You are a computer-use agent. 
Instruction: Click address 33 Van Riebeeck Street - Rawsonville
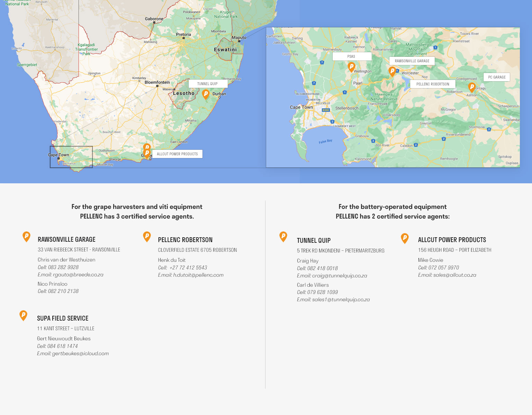(79, 250)
